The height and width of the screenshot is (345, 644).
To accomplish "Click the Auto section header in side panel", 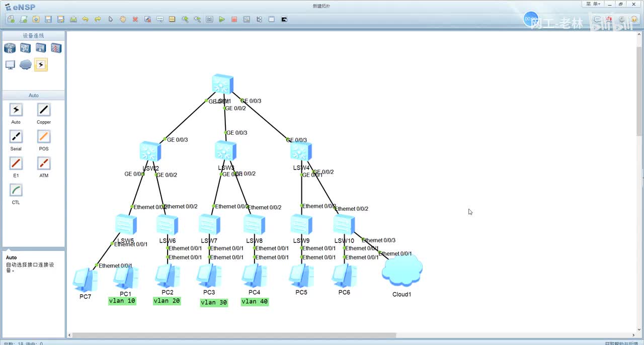I will tap(34, 96).
